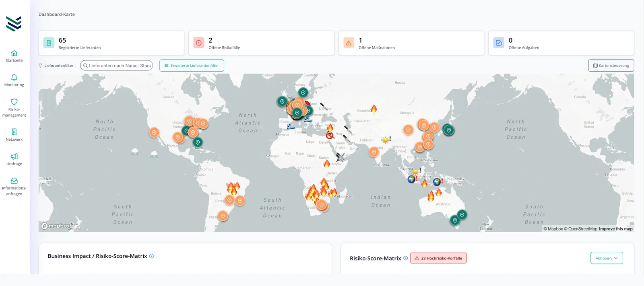
Task: Open the Kartensteuerung map control
Action: click(611, 66)
